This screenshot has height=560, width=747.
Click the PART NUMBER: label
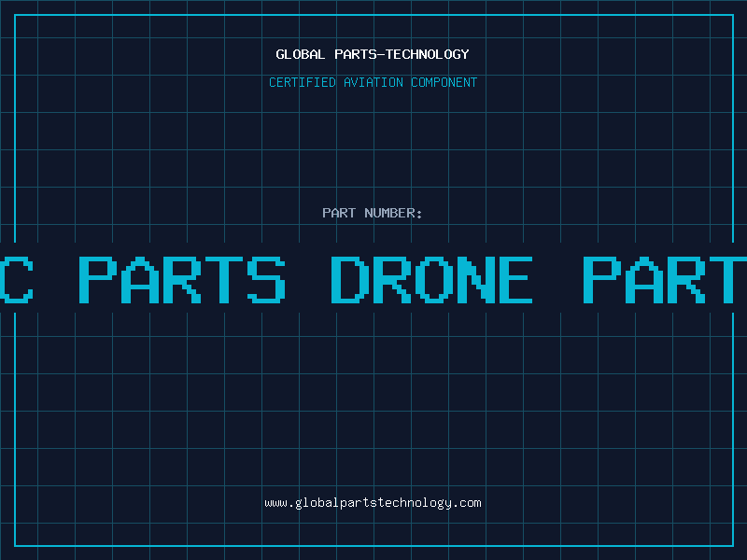tap(373, 213)
